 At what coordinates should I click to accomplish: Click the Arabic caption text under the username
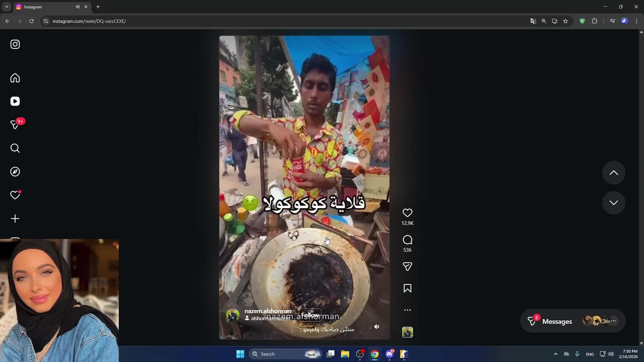point(327,329)
